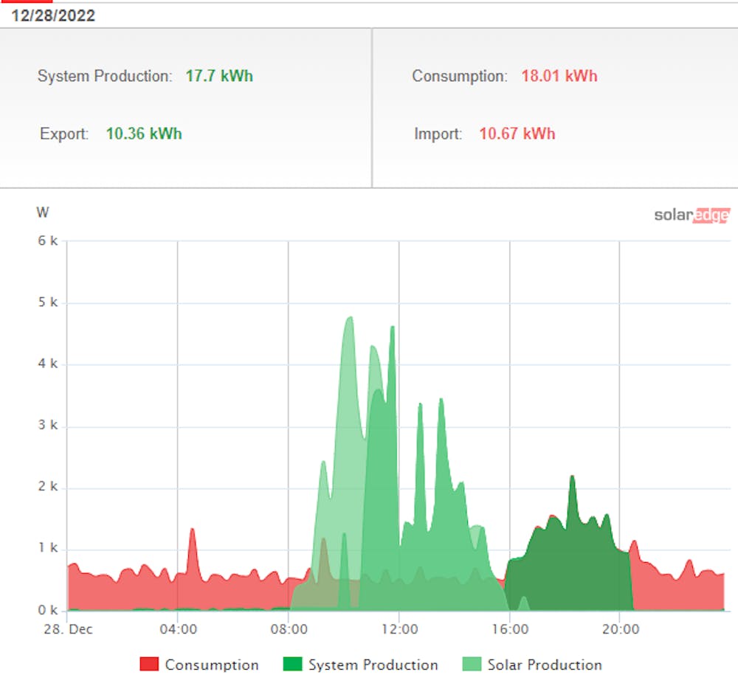This screenshot has width=738, height=700.
Task: Click the solaredge logo
Action: (x=692, y=215)
